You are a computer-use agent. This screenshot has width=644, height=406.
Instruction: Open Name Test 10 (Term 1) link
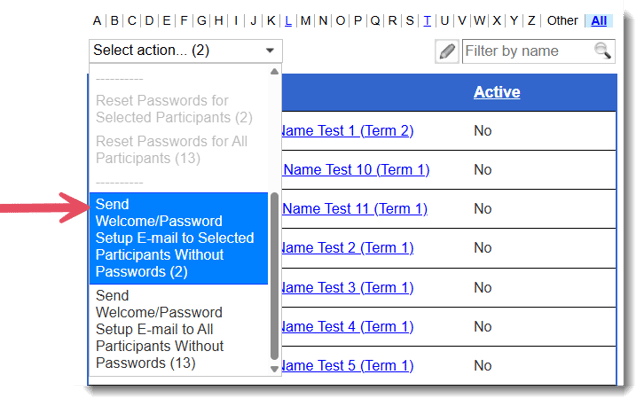point(356,170)
